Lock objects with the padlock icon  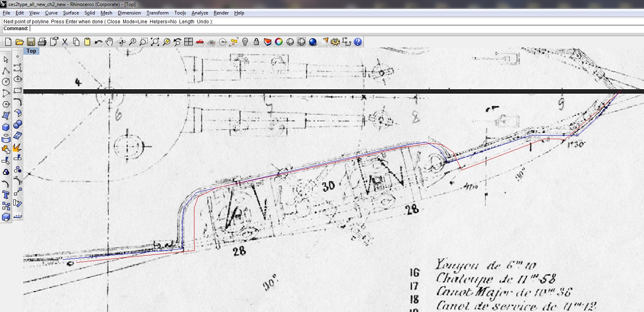(x=256, y=42)
